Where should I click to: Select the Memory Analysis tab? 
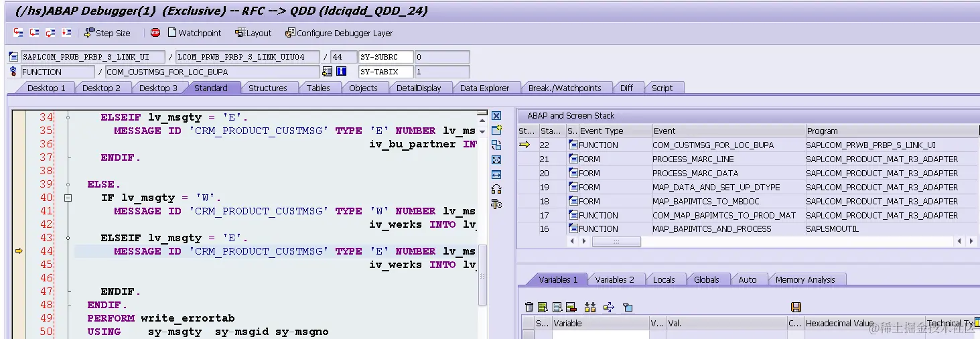click(x=804, y=279)
